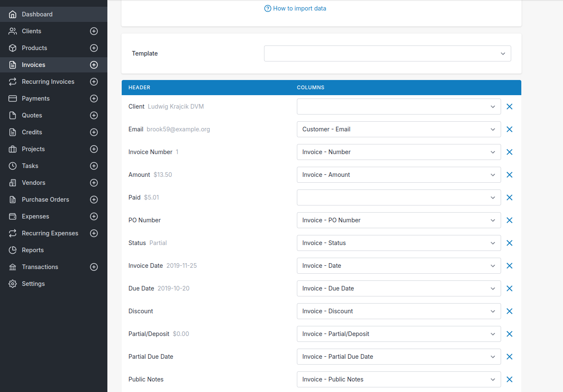Viewport: 563px width, 392px height.
Task: Remove the Email column mapping with X
Action: 509,129
